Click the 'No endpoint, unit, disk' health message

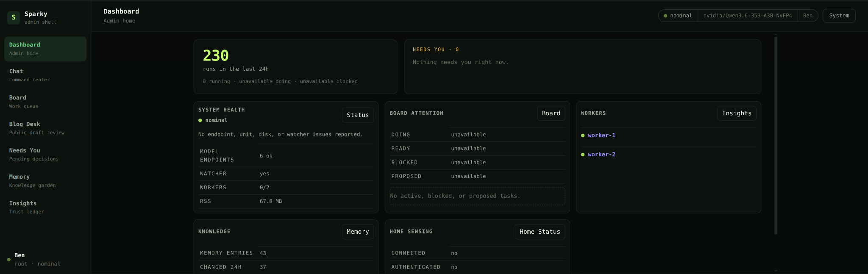pyautogui.click(x=281, y=135)
